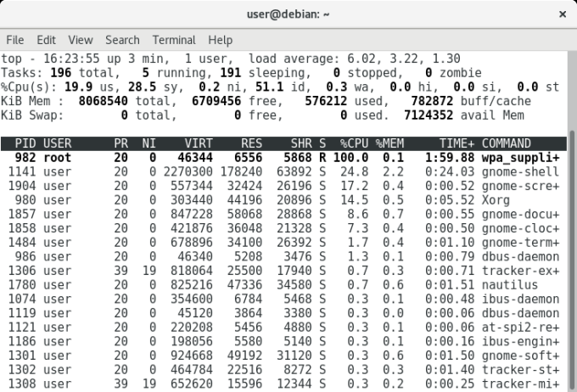
Task: Open the Edit menu
Action: 47,40
